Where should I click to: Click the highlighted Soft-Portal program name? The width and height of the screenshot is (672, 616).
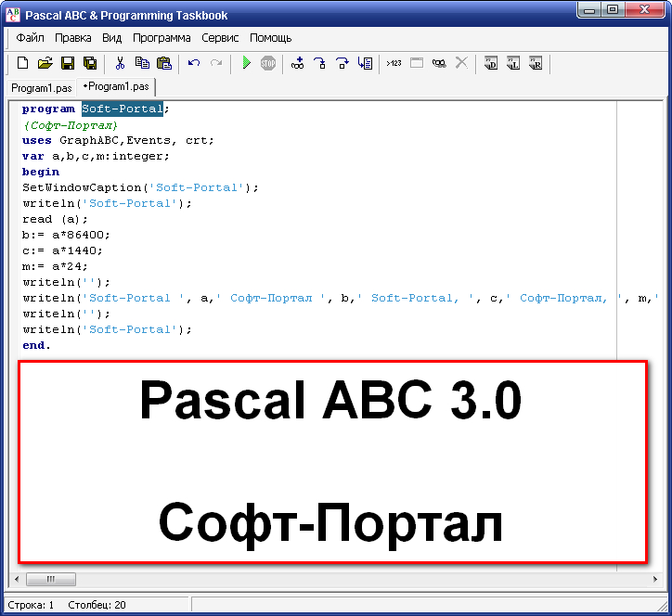coord(123,109)
